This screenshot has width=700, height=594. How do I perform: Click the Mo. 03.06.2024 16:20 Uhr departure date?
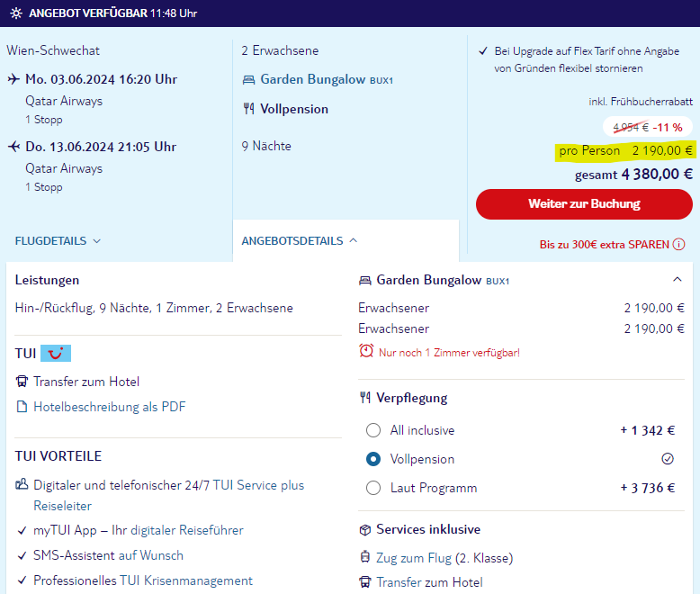tap(101, 79)
